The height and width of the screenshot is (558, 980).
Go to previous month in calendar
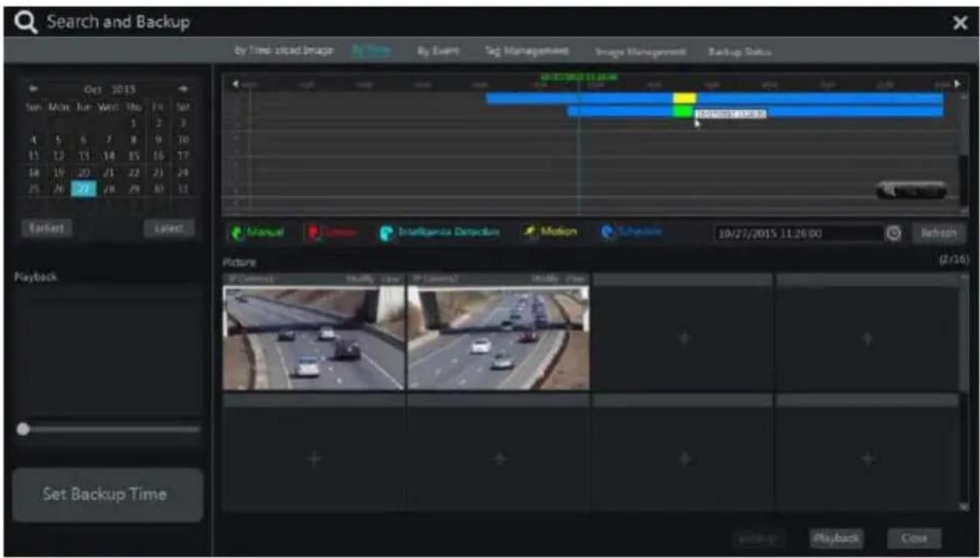pyautogui.click(x=33, y=89)
